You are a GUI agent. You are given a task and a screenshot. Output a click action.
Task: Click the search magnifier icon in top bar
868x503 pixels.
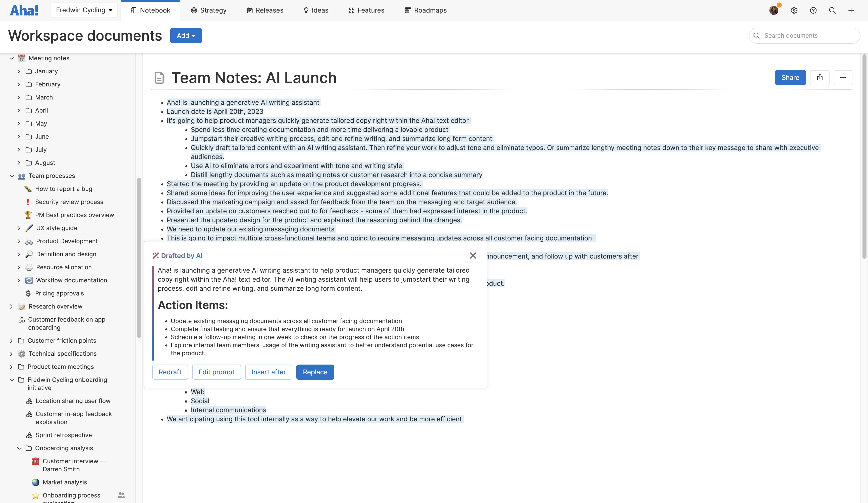click(x=832, y=10)
